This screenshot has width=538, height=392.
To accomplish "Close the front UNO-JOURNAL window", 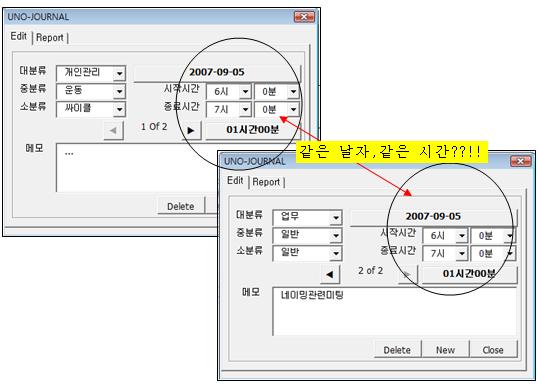I will [521, 161].
